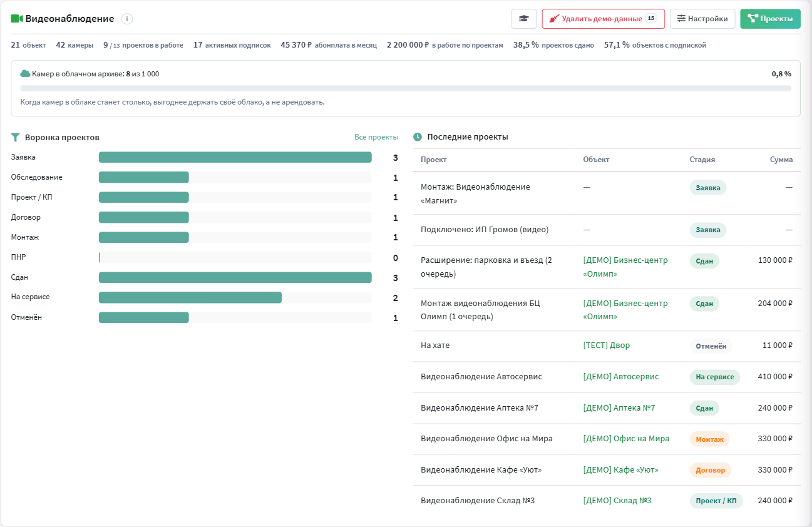Open the [ДЕМО] Кафе «Уют» object link

621,470
